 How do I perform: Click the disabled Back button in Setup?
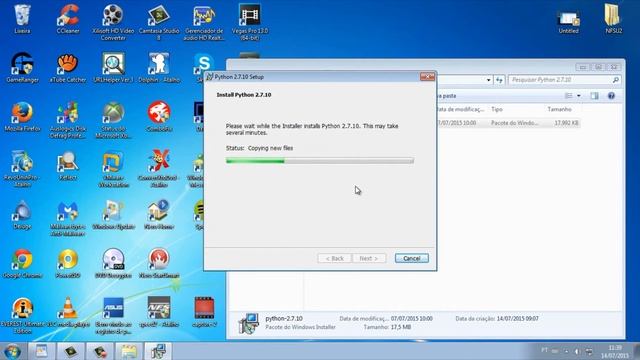coord(334,258)
